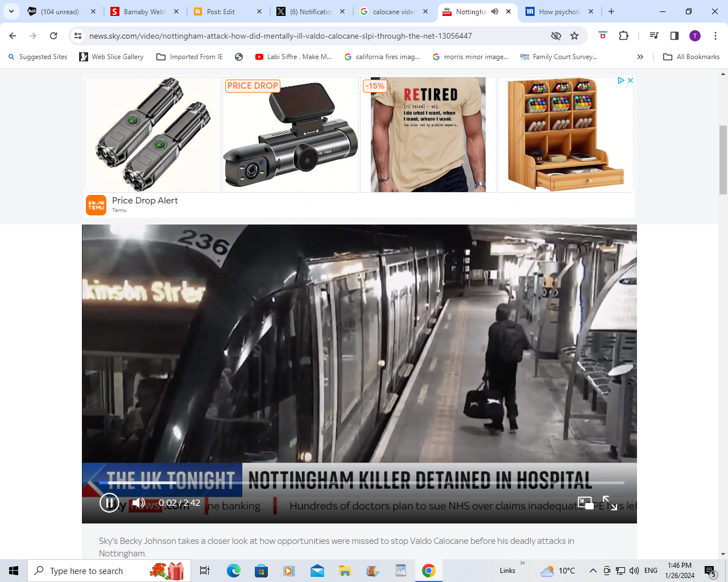The image size is (728, 582).
Task: Click the dash cam PRICE DROP ad
Action: (x=291, y=135)
